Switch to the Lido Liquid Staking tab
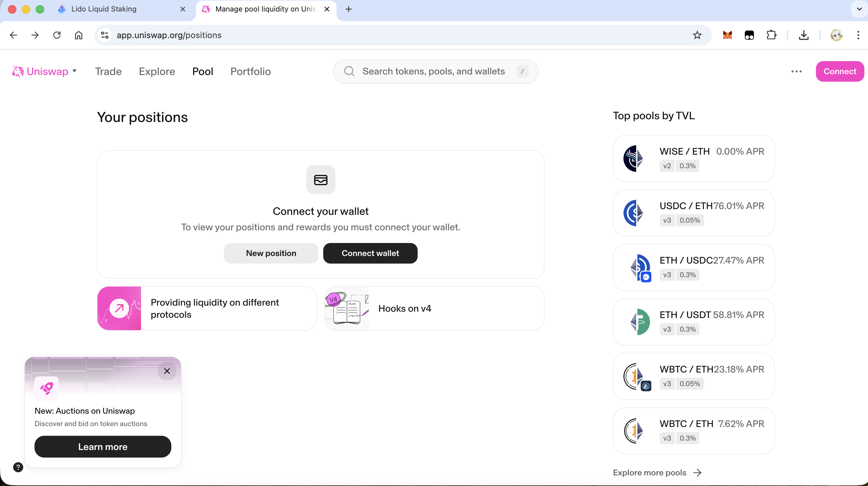 (104, 9)
